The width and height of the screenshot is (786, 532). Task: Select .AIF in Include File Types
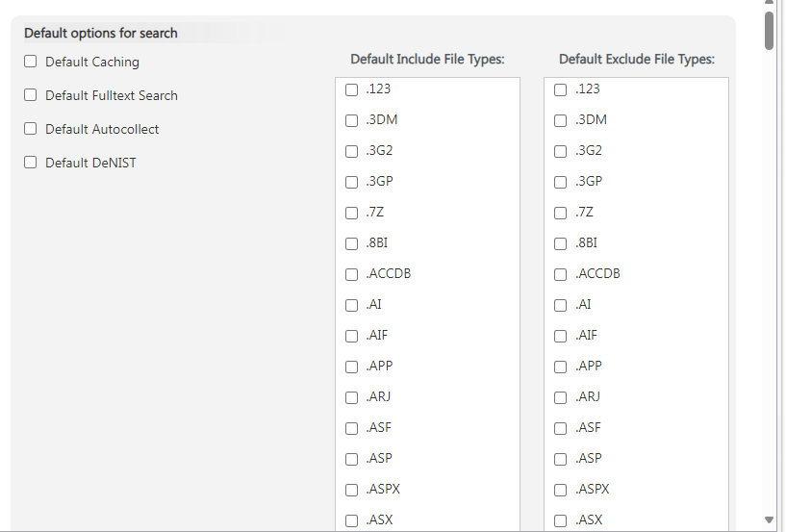[351, 336]
